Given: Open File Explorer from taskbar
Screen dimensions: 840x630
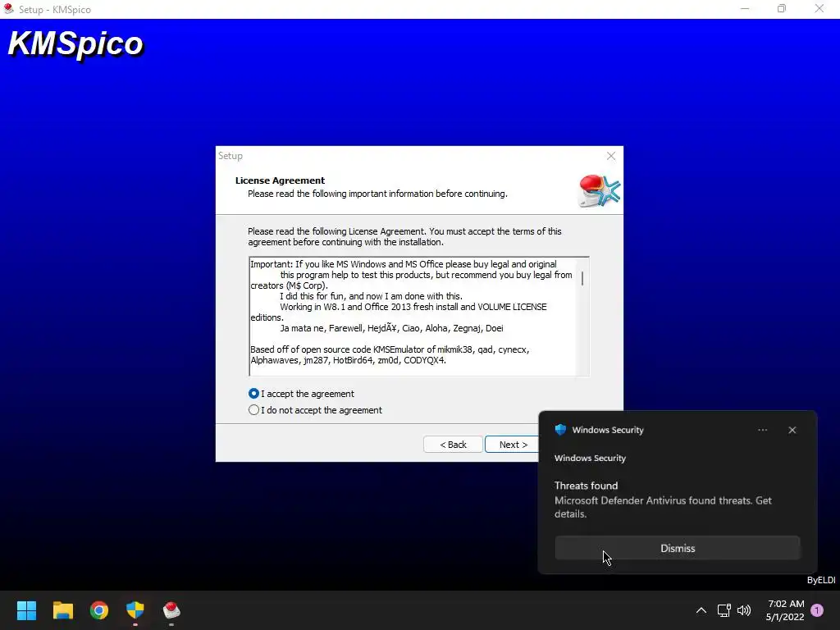Looking at the screenshot, I should coord(62,610).
